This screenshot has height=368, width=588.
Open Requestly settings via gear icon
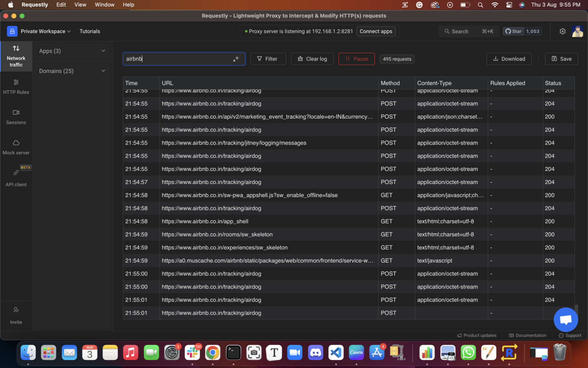(x=562, y=31)
